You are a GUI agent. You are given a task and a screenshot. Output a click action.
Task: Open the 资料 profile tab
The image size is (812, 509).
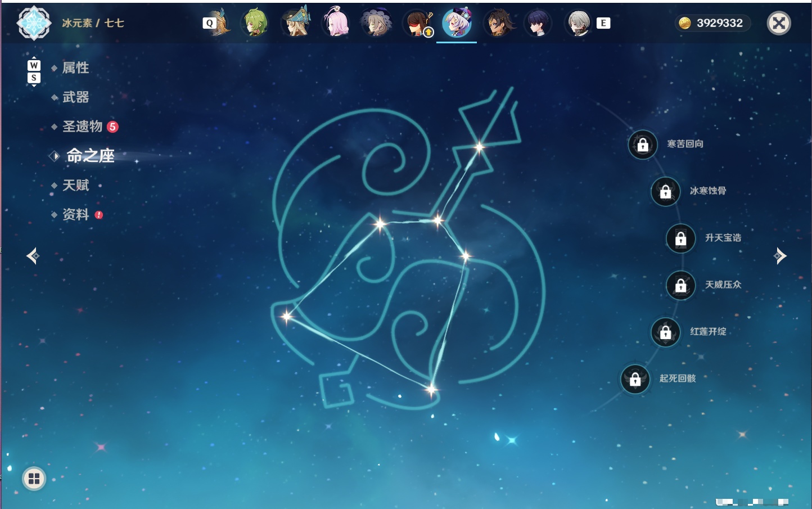click(x=75, y=214)
